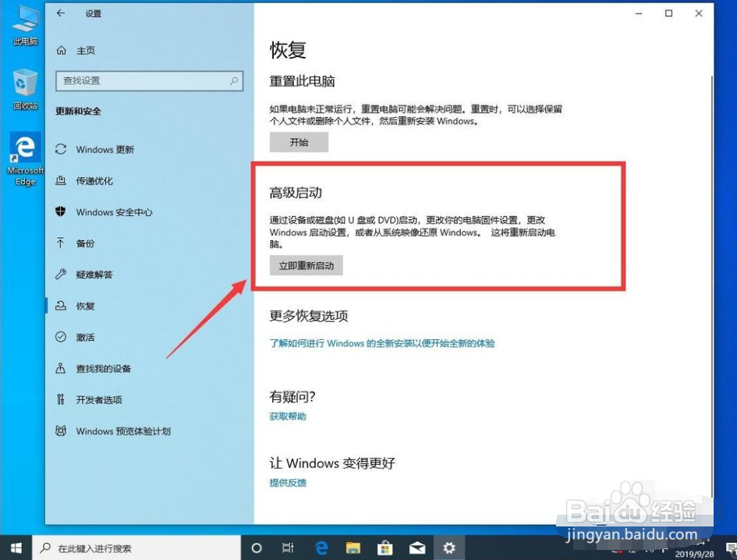The image size is (737, 560).
Task: Close the Settings window
Action: [x=699, y=13]
